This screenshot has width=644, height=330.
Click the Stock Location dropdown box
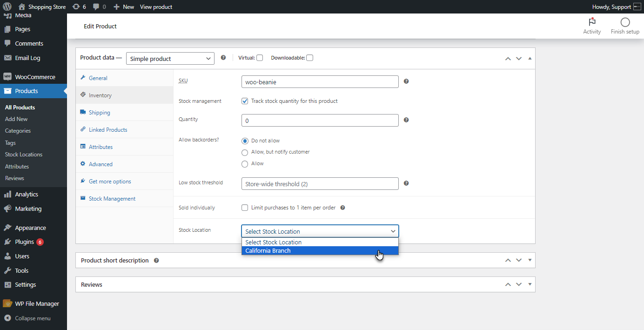coord(320,231)
